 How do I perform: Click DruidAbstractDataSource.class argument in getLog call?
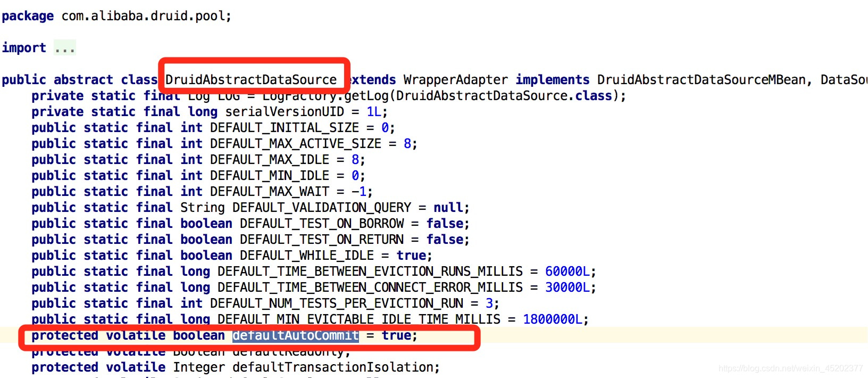504,96
